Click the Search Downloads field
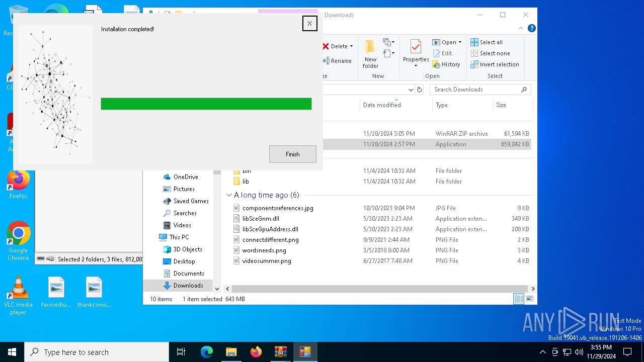Image resolution: width=644 pixels, height=362 pixels. pyautogui.click(x=480, y=89)
